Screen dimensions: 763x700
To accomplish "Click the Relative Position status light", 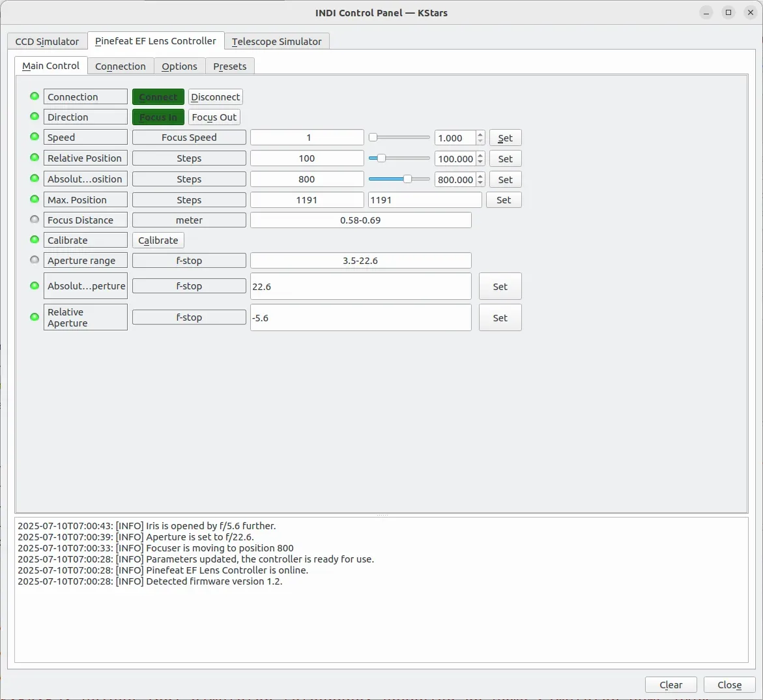I will pos(35,157).
